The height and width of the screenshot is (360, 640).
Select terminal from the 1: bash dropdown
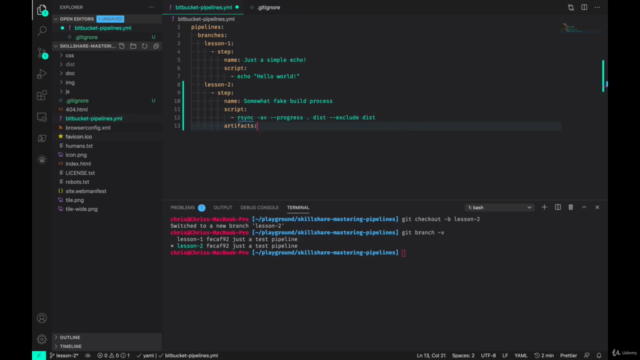[x=500, y=207]
